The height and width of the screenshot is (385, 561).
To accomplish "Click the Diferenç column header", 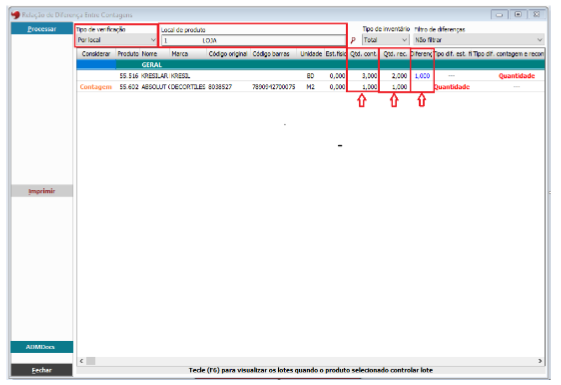I will 421,54.
